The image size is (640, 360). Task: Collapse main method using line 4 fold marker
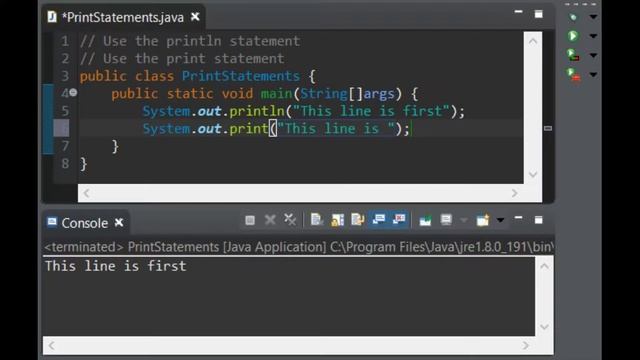point(73,93)
